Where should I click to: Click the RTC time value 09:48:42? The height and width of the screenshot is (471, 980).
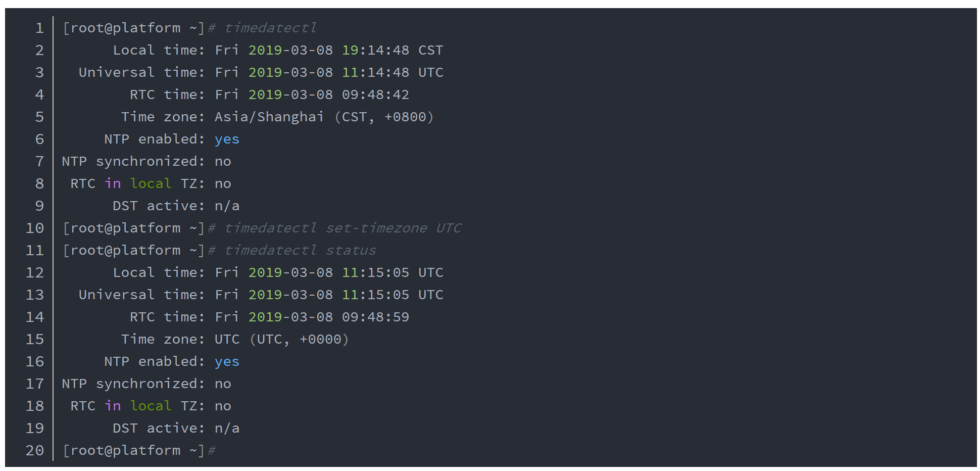pos(375,95)
